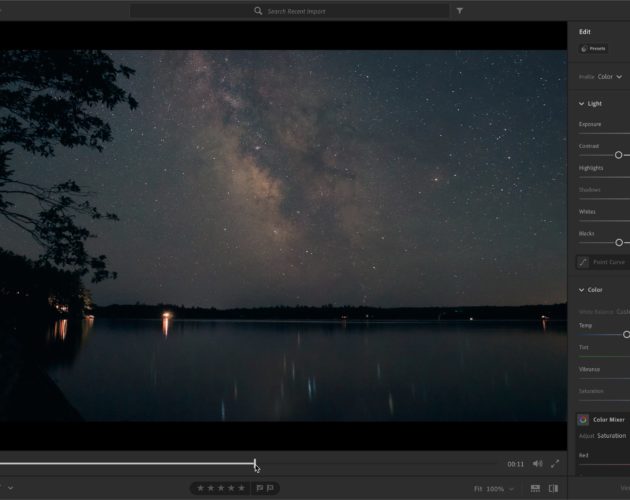The image size is (630, 500).
Task: Click the Blacks slider handle
Action: coord(619,242)
